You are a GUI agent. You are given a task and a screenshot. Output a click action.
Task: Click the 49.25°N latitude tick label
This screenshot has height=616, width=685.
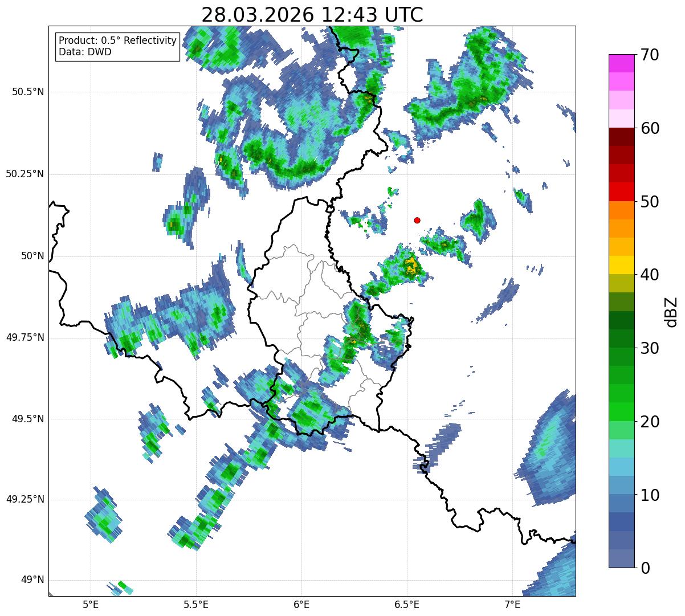[25, 499]
